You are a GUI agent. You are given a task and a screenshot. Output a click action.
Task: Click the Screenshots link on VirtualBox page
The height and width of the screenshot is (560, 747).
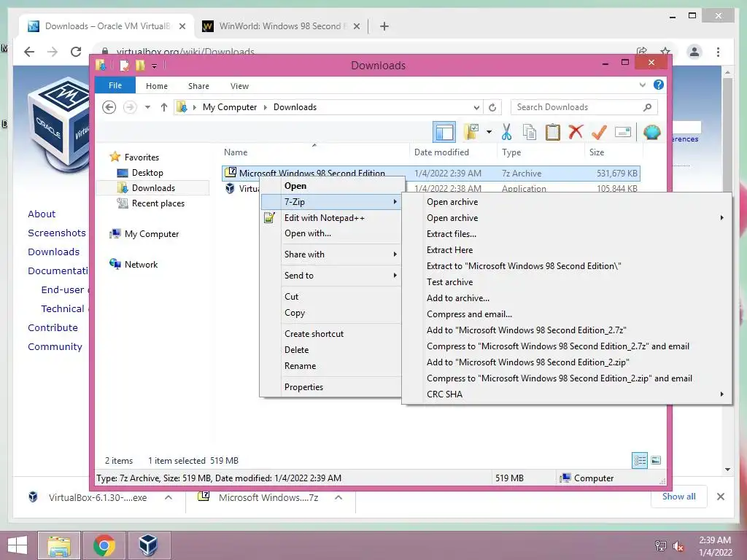tap(57, 233)
